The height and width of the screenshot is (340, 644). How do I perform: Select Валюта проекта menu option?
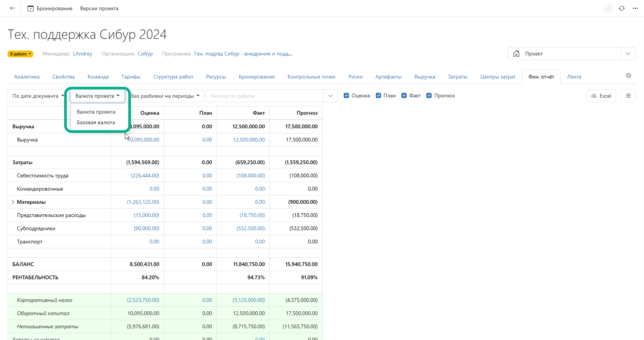pyautogui.click(x=96, y=112)
